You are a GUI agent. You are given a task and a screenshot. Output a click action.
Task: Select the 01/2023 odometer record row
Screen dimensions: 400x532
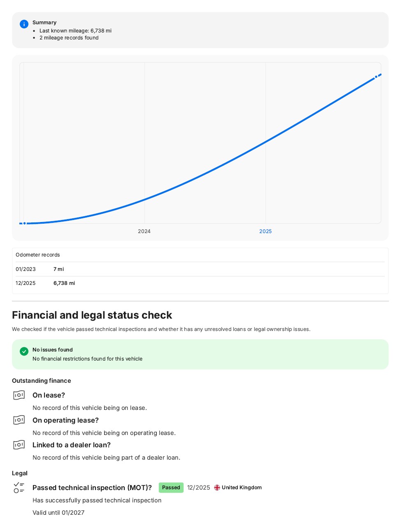(200, 269)
